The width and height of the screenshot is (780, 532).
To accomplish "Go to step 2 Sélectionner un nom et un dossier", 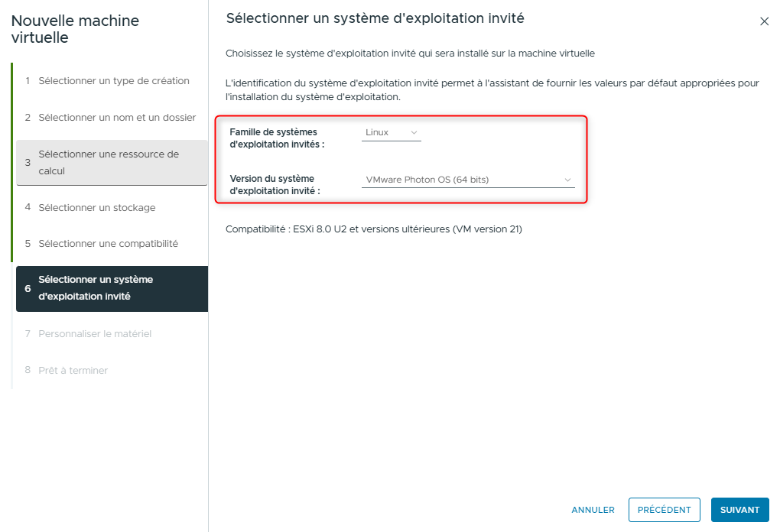I will tap(116, 118).
